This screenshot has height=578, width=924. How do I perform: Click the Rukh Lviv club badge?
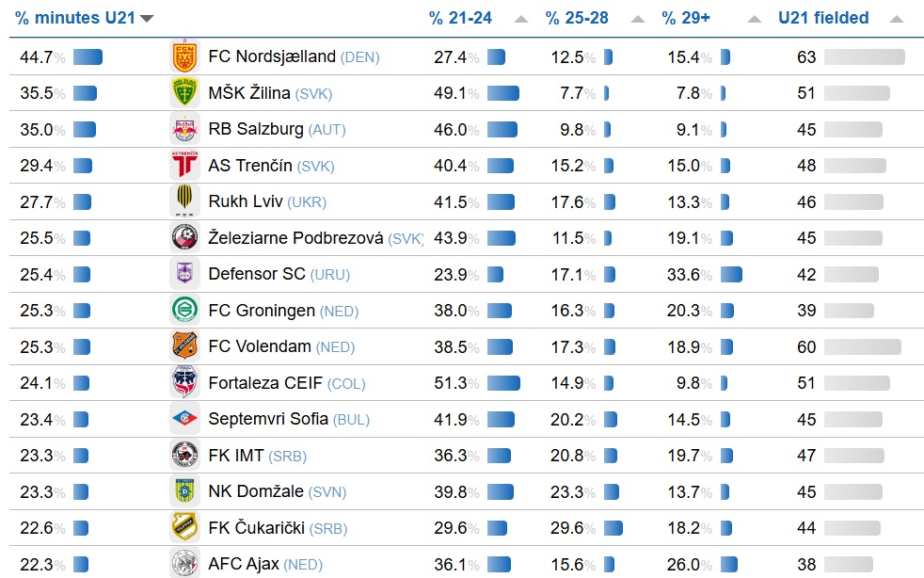coord(184,201)
